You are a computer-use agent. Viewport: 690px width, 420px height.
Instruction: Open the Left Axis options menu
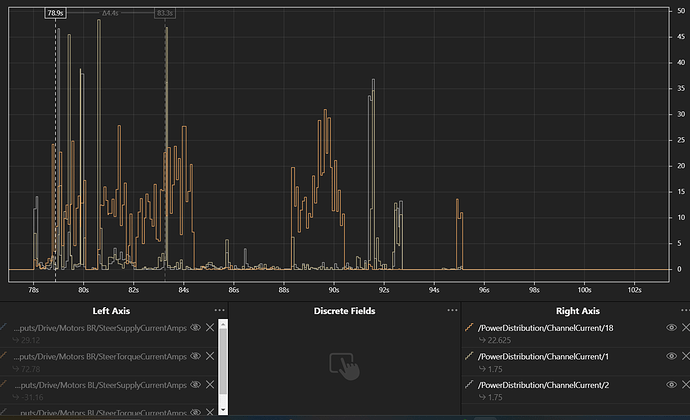[x=219, y=310]
